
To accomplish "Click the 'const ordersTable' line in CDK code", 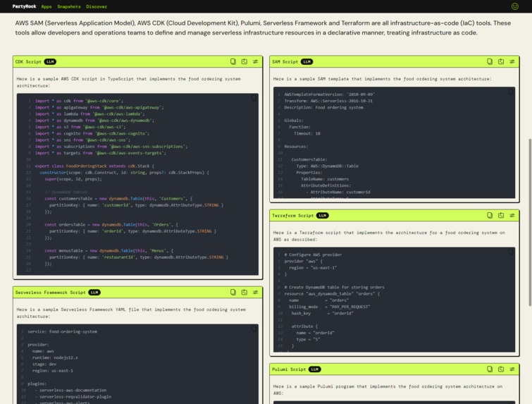I will point(111,224).
